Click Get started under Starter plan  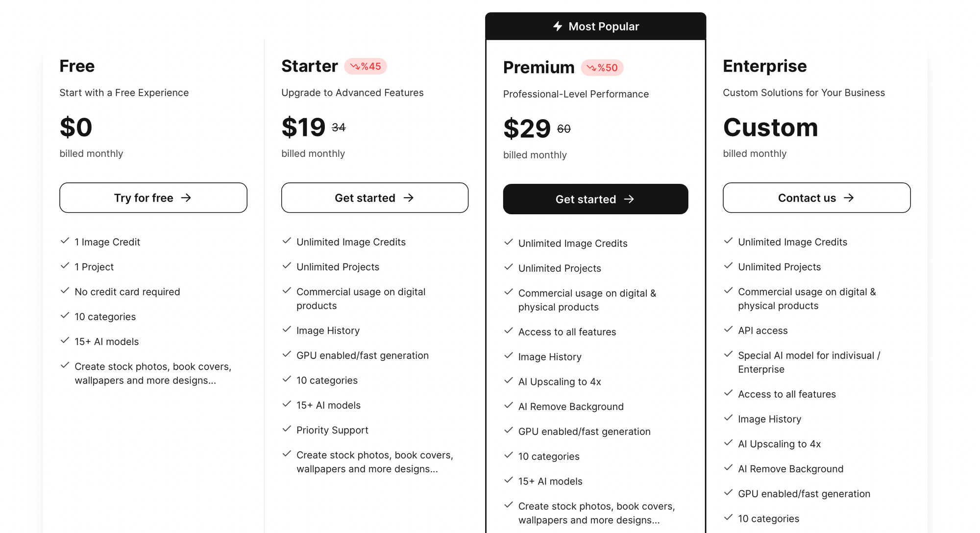tap(375, 198)
